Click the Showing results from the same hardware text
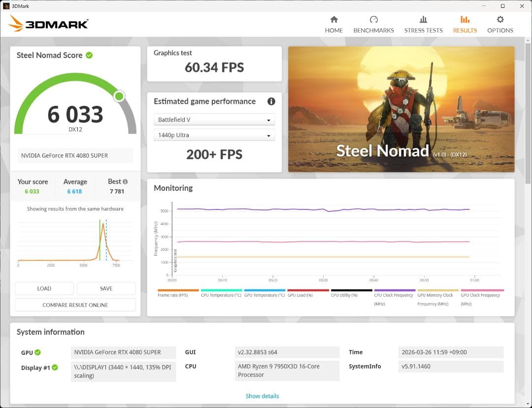This screenshot has height=408, width=532. (x=75, y=209)
